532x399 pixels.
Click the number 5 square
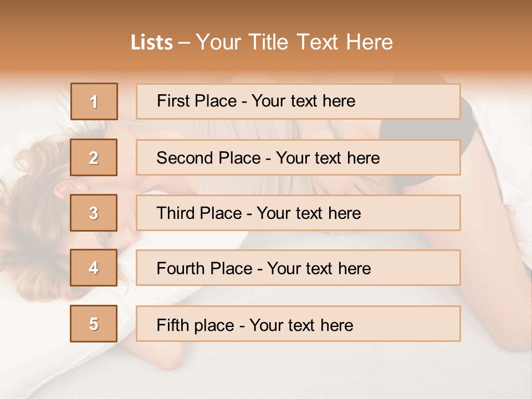point(94,324)
